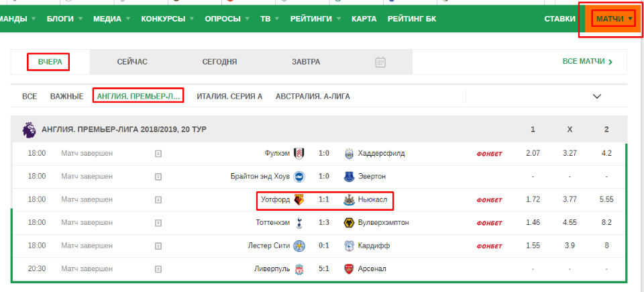Viewport: 644px width, 292px height.
Task: Click the Everton club crest
Action: click(349, 177)
